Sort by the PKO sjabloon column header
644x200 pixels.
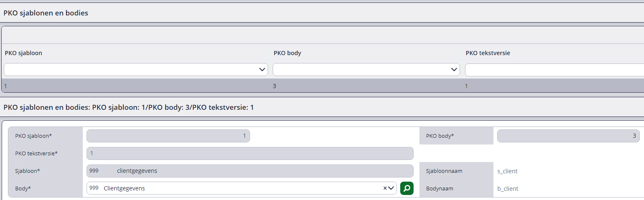click(23, 53)
